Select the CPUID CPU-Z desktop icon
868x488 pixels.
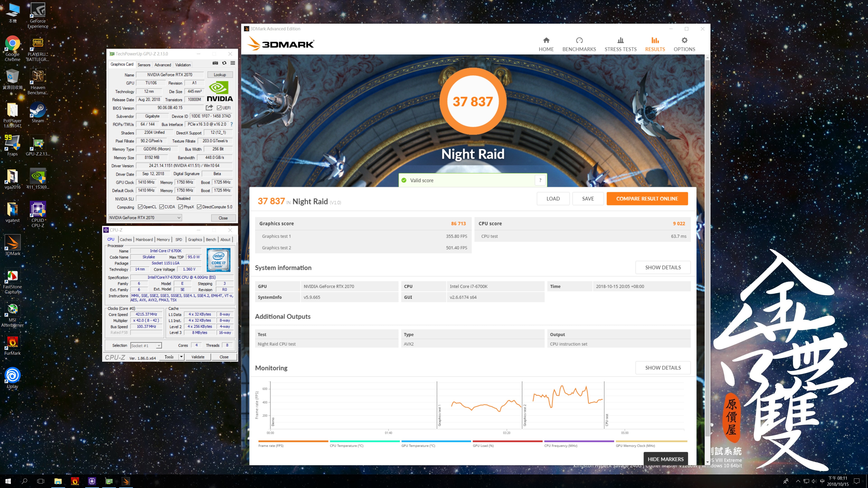point(38,215)
